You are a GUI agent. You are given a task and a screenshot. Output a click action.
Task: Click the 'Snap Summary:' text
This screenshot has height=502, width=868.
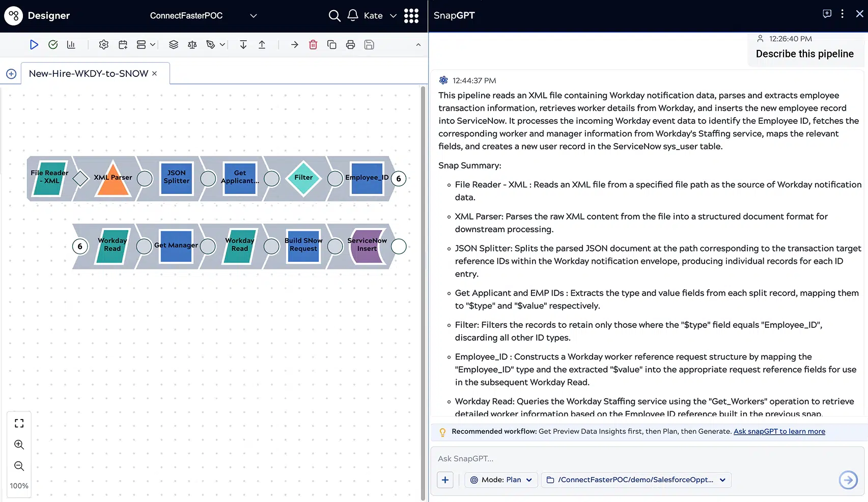(469, 165)
